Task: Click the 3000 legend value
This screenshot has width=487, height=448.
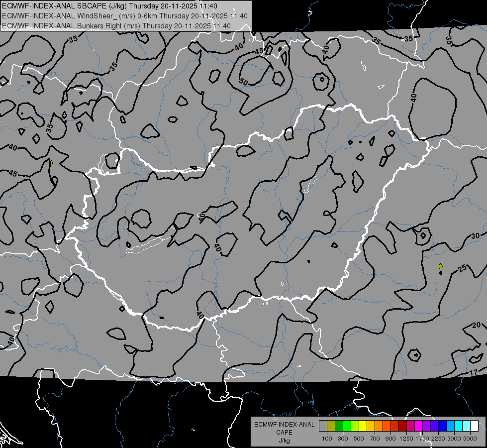Action: [454, 439]
